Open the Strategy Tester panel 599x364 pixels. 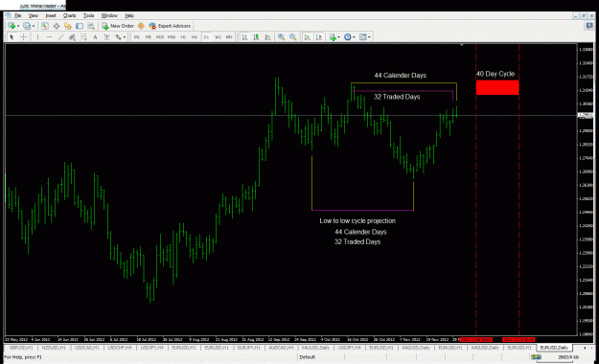91,26
